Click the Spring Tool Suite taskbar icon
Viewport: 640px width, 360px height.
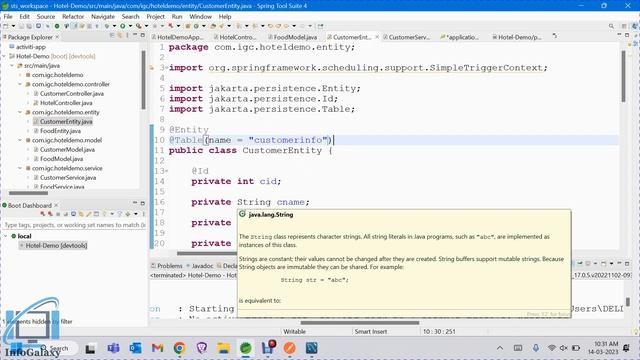[245, 348]
